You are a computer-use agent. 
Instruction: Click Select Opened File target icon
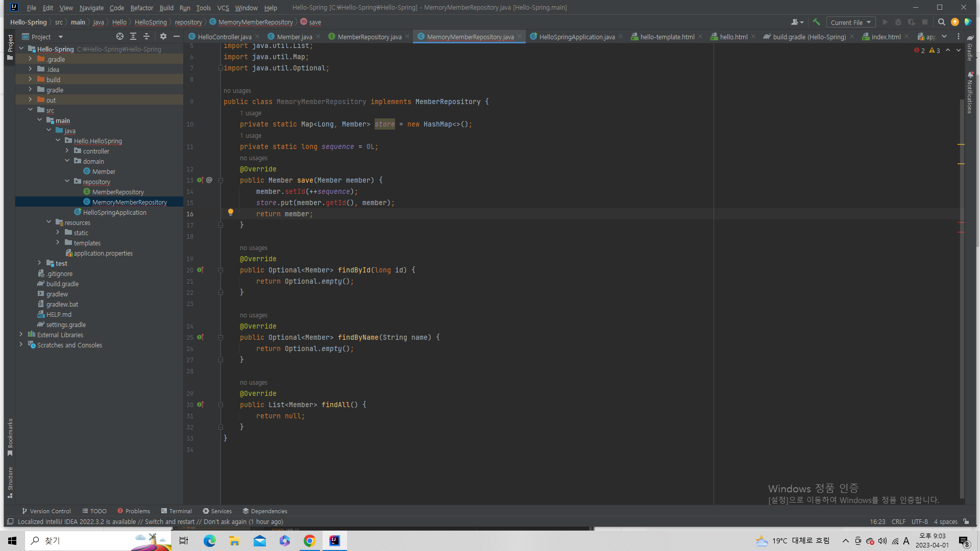click(x=120, y=36)
